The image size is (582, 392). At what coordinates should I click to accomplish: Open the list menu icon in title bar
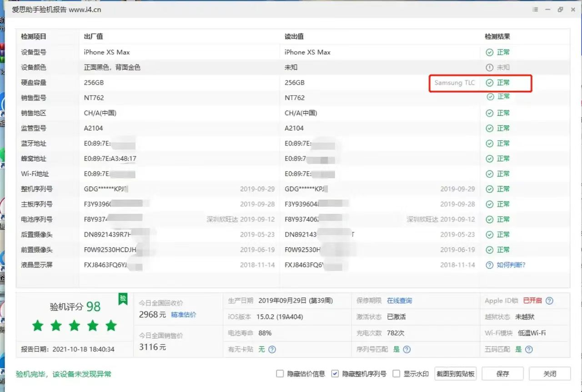click(x=535, y=10)
